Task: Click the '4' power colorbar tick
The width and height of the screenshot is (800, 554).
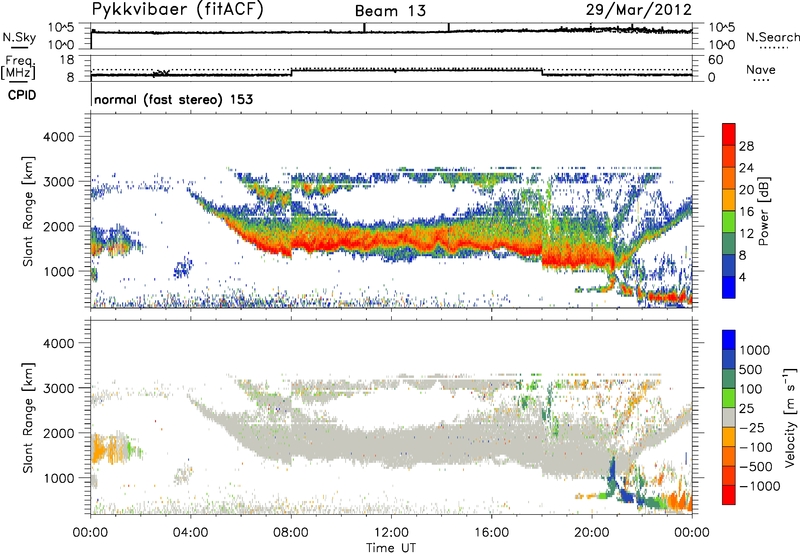Action: coord(742,277)
